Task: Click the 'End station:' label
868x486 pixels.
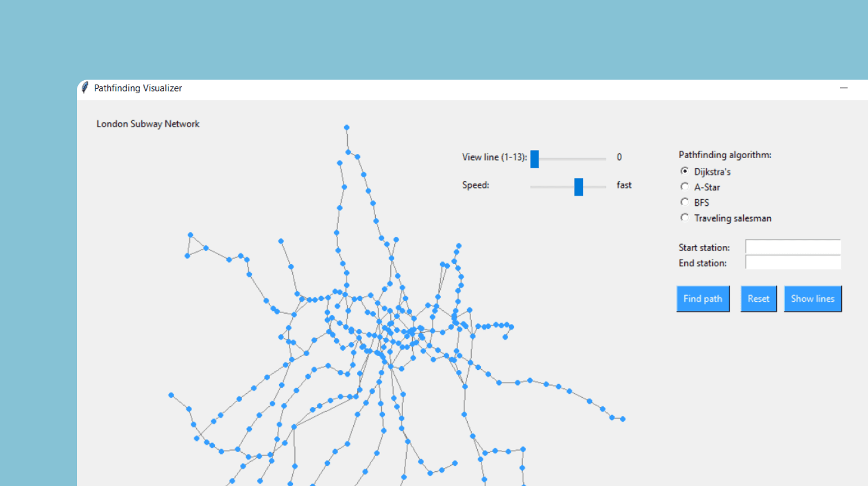Action: click(x=702, y=263)
